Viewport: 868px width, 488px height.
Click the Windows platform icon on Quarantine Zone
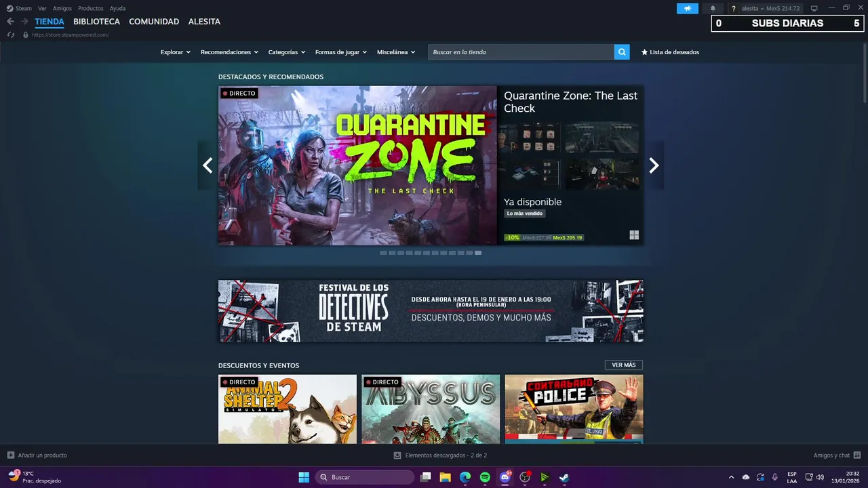pos(634,235)
